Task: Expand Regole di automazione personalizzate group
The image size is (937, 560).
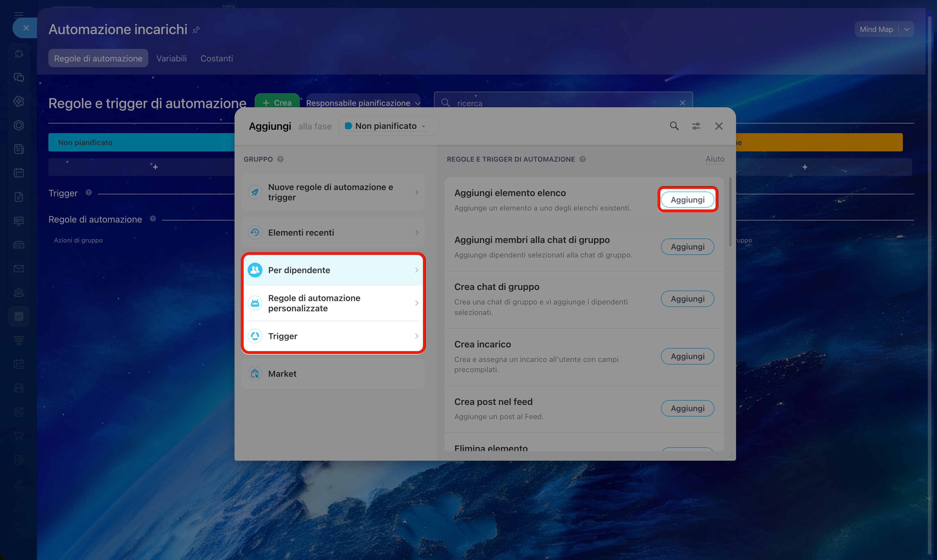Action: (332, 303)
